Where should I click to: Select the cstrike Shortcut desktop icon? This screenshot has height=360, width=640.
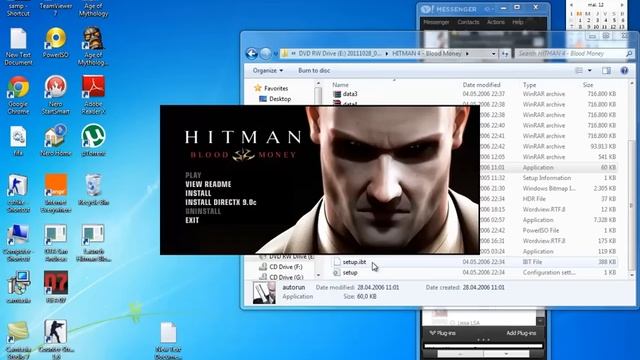coord(18,194)
